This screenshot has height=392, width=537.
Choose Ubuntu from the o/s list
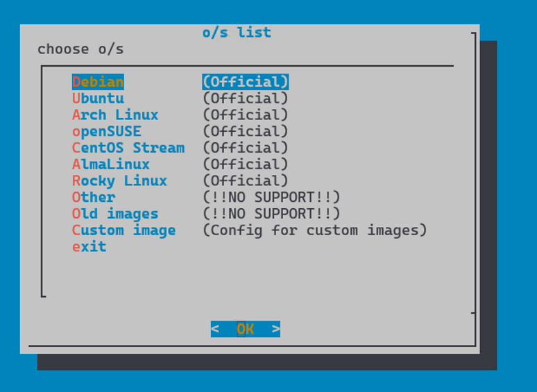coord(98,99)
